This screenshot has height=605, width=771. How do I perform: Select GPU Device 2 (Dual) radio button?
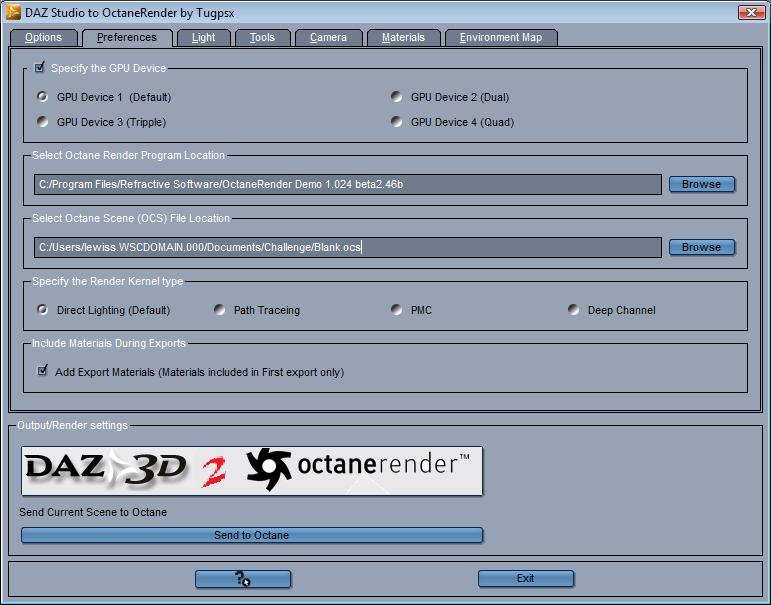coord(396,96)
